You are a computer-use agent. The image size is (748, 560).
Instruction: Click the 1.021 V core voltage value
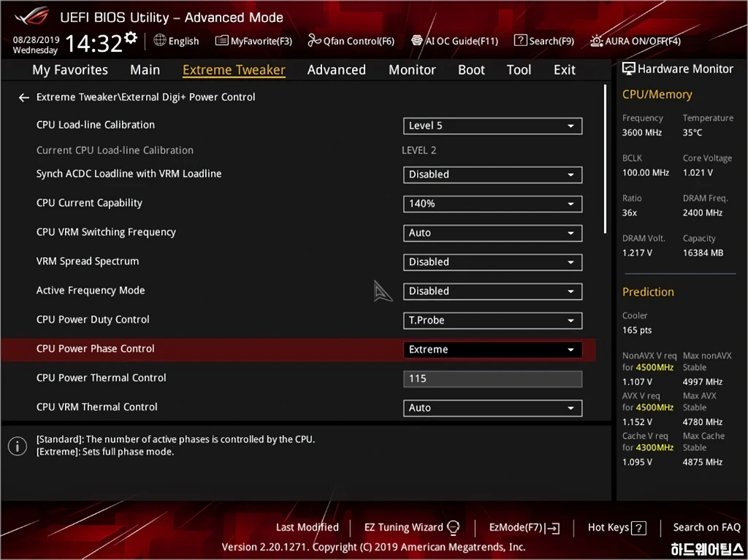698,173
